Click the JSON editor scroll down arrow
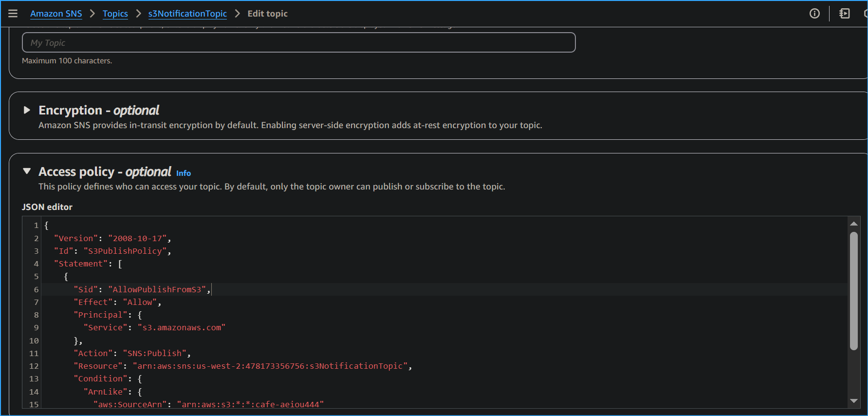Screen dimensions: 868x416 853,401
